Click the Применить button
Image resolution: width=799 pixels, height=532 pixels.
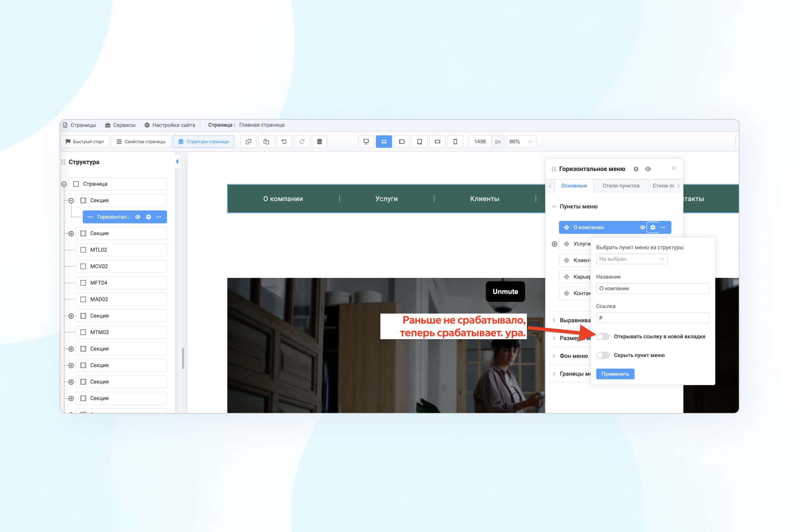[x=615, y=374]
